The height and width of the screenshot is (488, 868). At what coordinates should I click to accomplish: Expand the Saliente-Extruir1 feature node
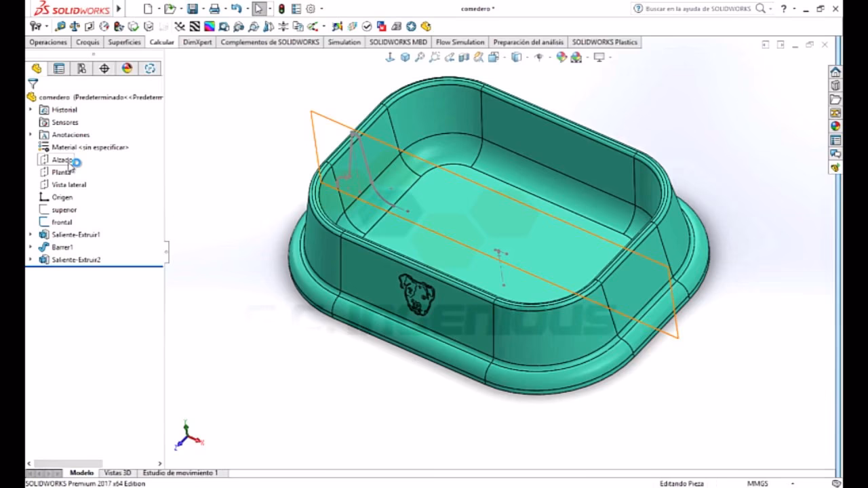(x=31, y=235)
